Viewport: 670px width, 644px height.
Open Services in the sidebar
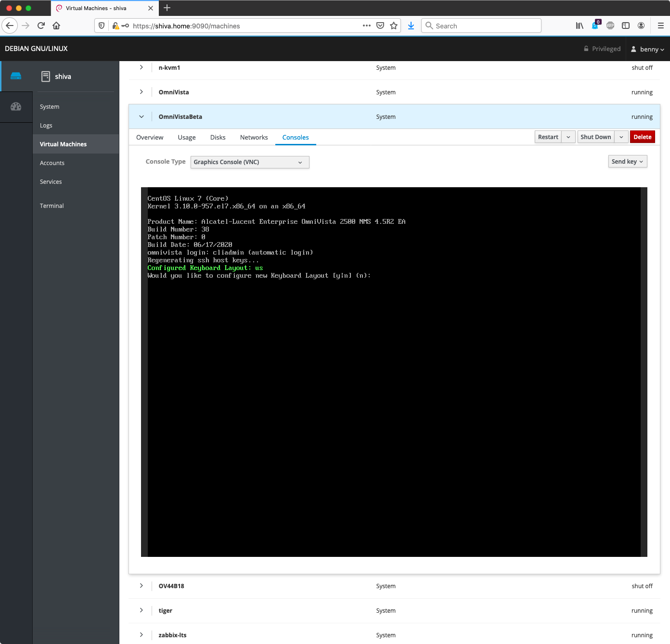click(51, 182)
